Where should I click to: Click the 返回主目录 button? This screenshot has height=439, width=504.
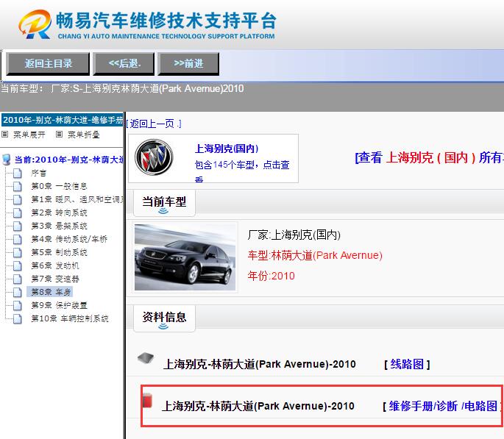(x=48, y=63)
